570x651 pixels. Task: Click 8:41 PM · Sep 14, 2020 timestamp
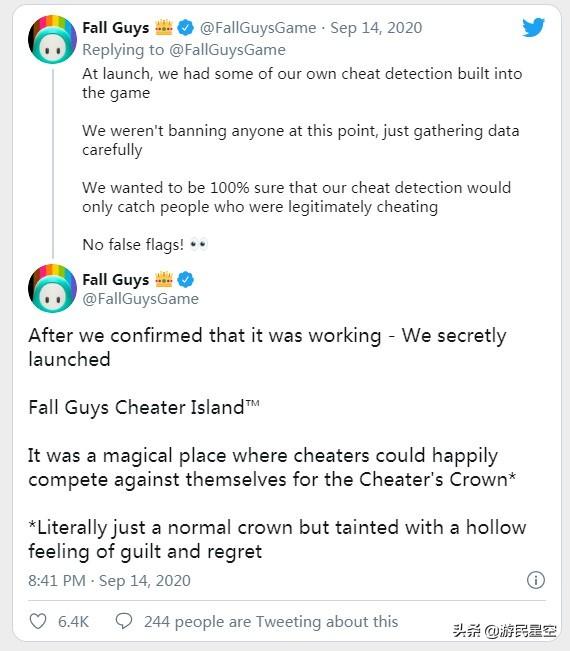tap(109, 580)
